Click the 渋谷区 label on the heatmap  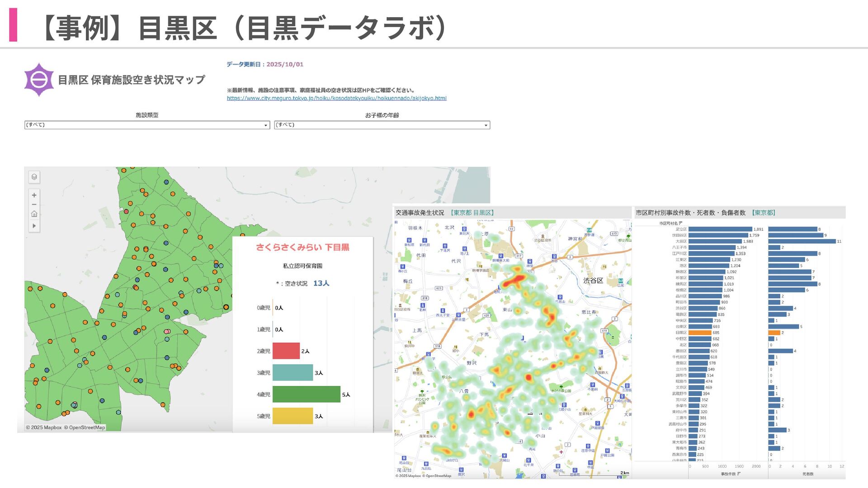coord(593,281)
